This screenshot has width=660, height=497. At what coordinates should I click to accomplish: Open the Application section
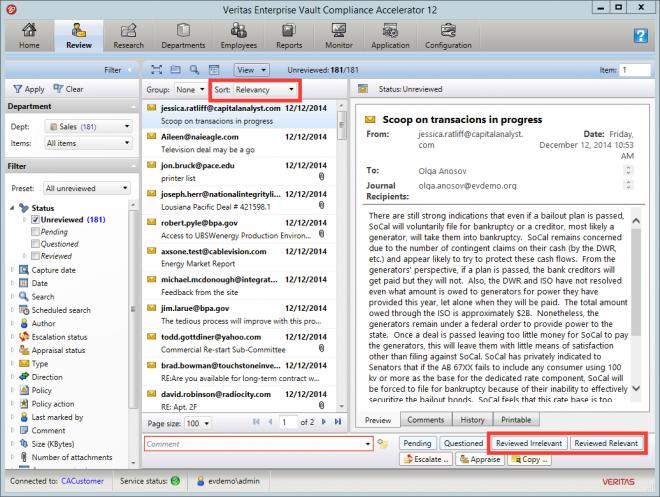[390, 36]
